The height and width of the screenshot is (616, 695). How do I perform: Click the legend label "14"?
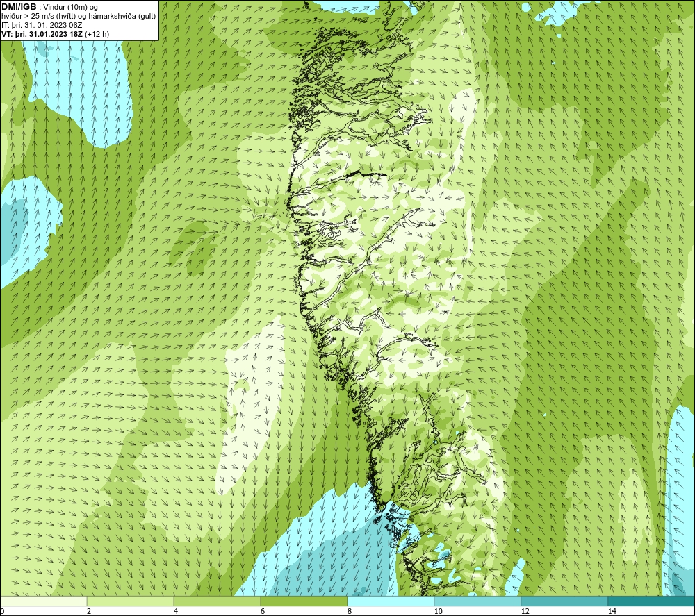tap(612, 611)
